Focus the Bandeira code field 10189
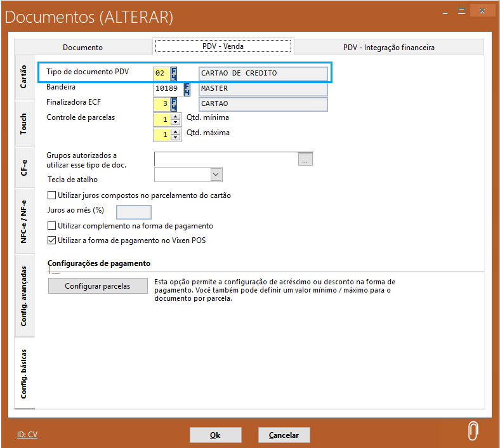 pyautogui.click(x=168, y=89)
